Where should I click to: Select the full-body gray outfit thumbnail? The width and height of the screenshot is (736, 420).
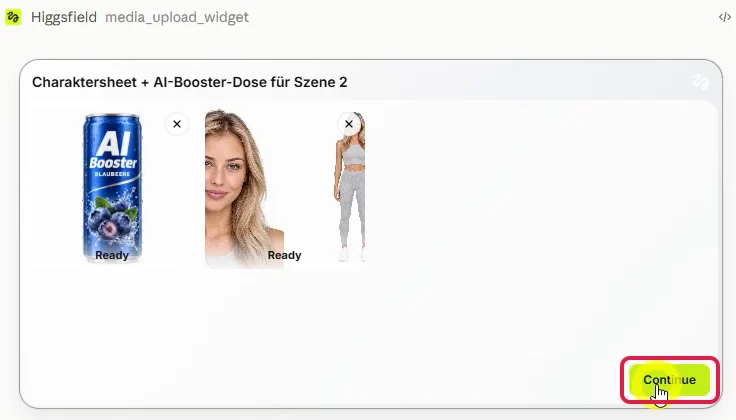point(350,188)
